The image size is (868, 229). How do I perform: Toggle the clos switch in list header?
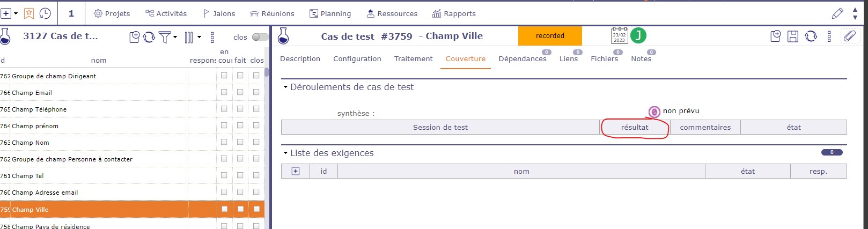(260, 37)
